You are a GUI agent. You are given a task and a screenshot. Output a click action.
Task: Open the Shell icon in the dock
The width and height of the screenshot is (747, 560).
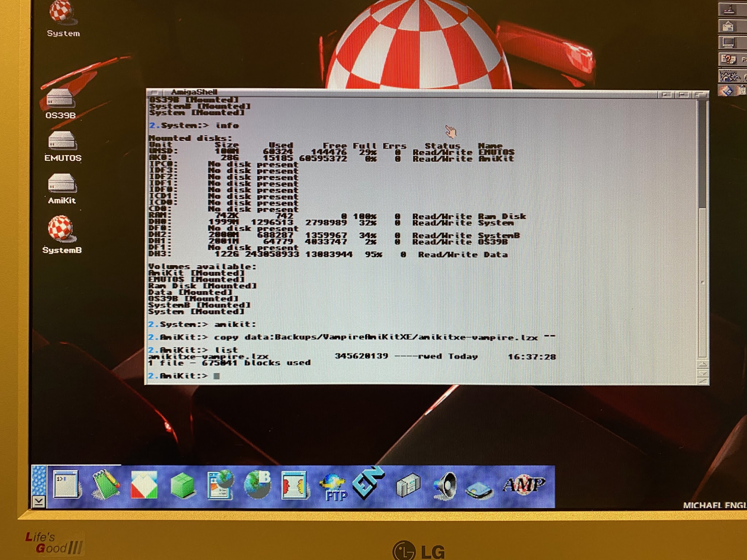tap(66, 484)
